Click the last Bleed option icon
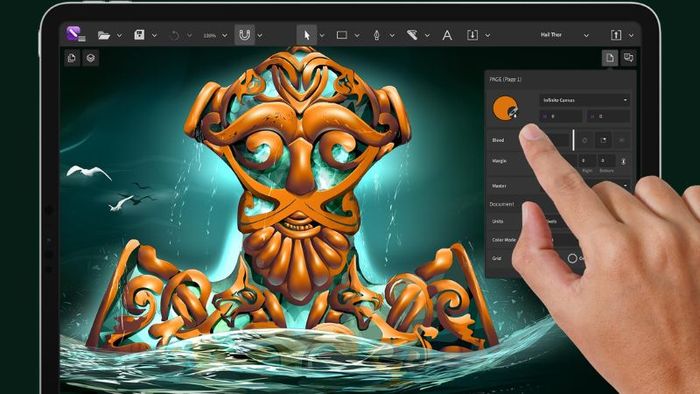This screenshot has width=700, height=394. point(622,140)
